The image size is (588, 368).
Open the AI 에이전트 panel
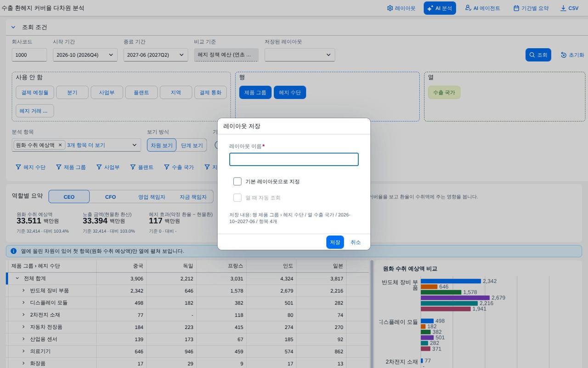coord(482,8)
